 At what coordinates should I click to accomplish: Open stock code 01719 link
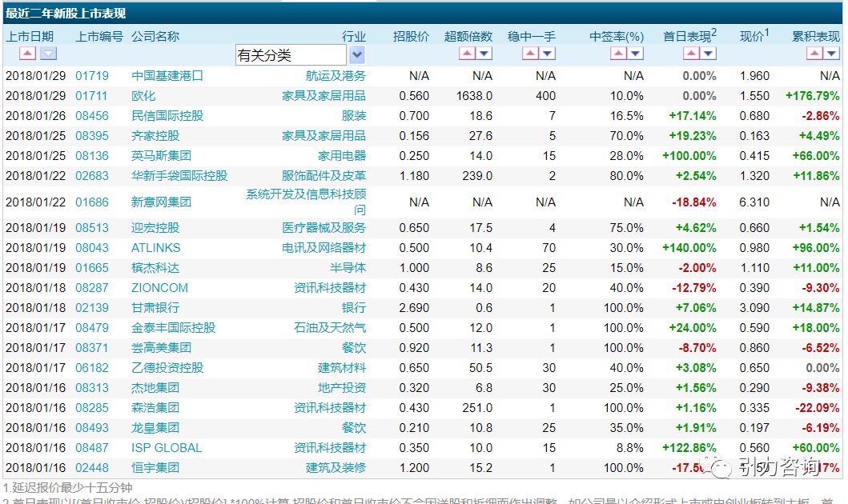(x=92, y=76)
